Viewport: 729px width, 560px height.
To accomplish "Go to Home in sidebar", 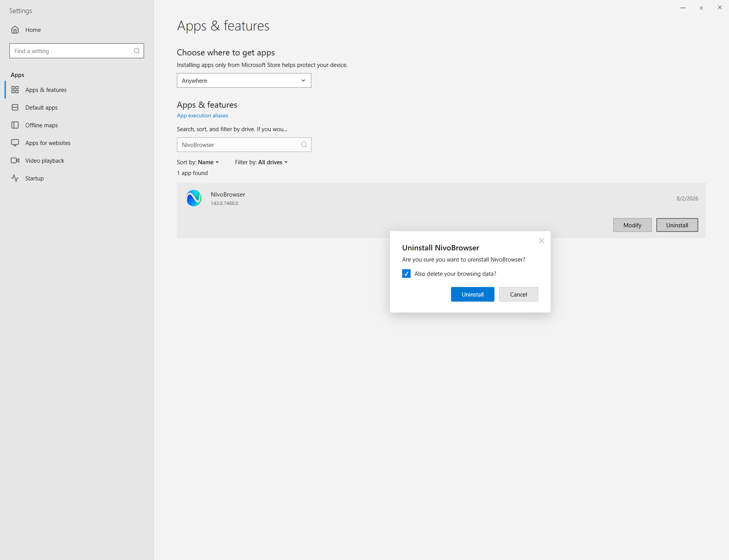I will pos(77,30).
